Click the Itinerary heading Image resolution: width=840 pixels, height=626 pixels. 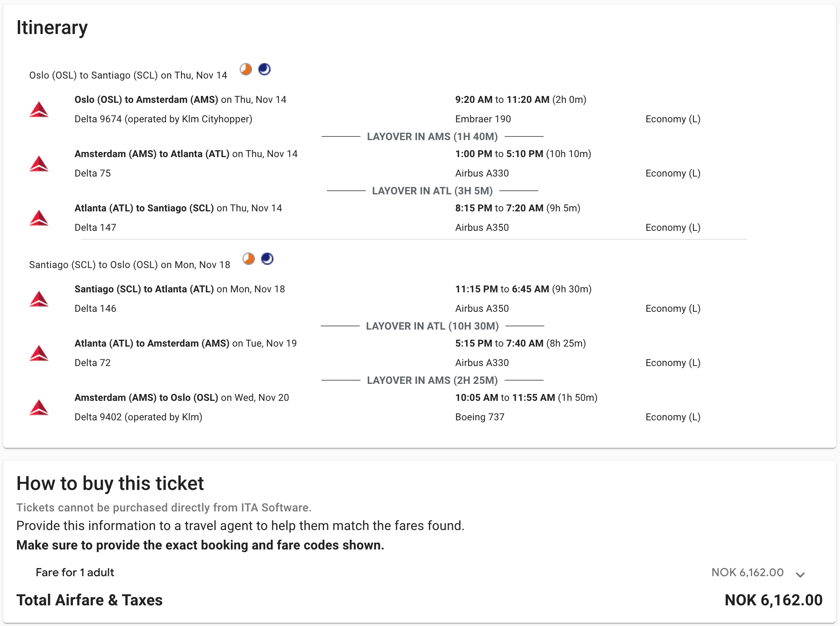pos(52,28)
